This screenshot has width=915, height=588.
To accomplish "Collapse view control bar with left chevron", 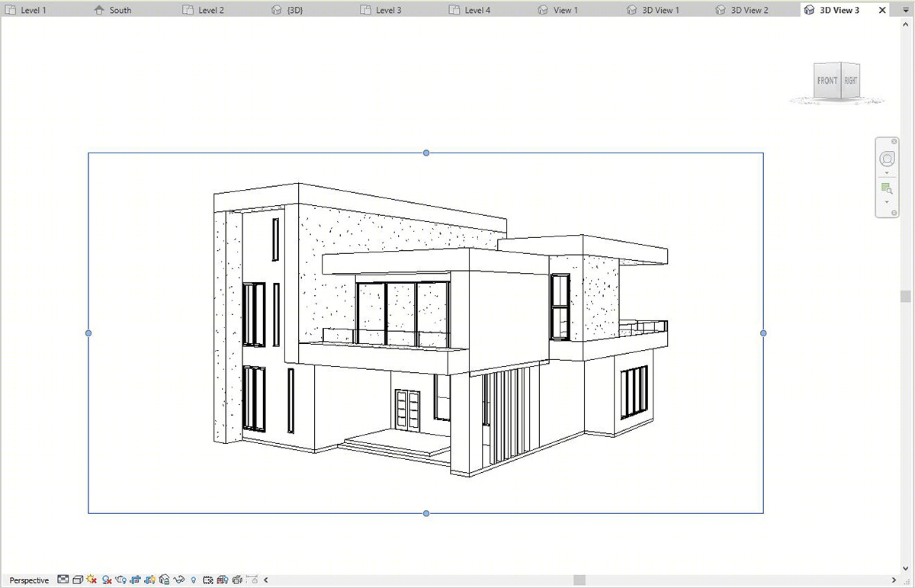I will click(265, 580).
